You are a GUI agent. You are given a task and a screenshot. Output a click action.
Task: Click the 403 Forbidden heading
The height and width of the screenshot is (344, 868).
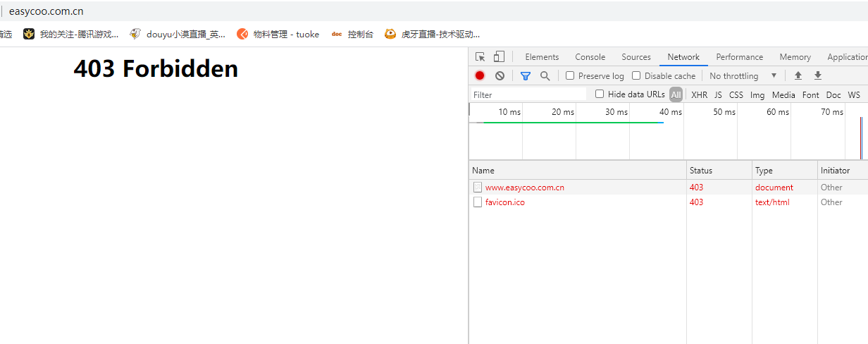pyautogui.click(x=156, y=69)
